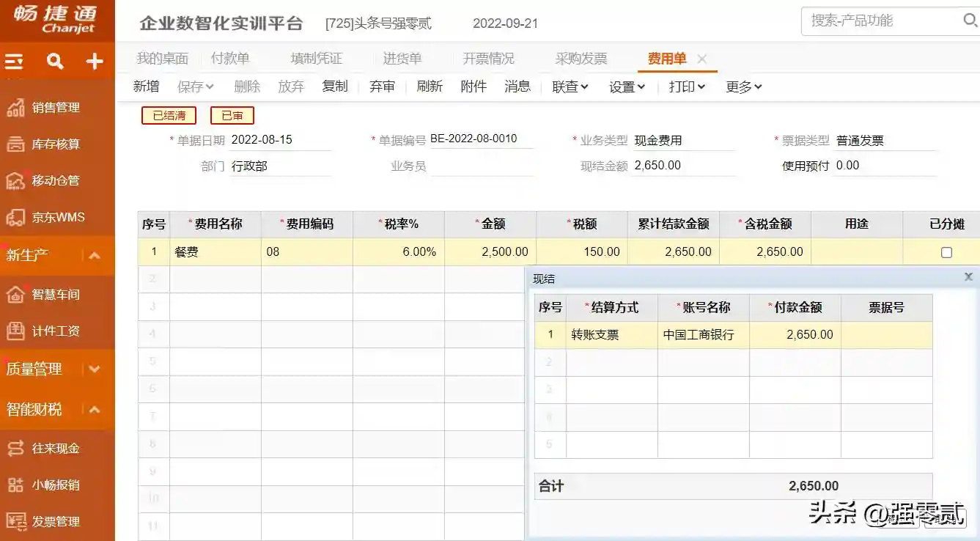Open 发票管理 invoice management icon
Screen dimensions: 980x541
[15, 522]
